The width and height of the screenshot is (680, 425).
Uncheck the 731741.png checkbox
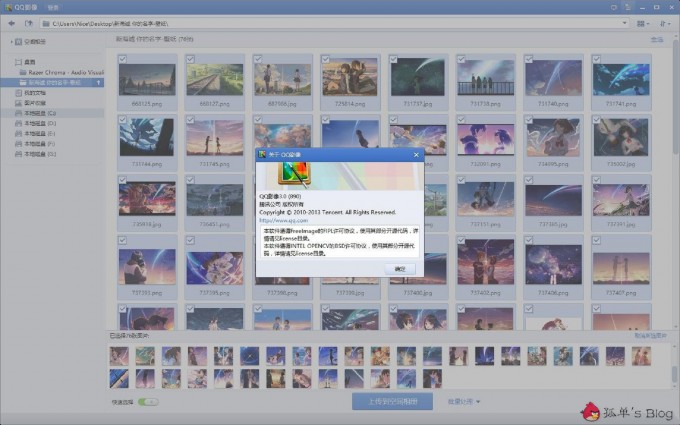click(597, 59)
